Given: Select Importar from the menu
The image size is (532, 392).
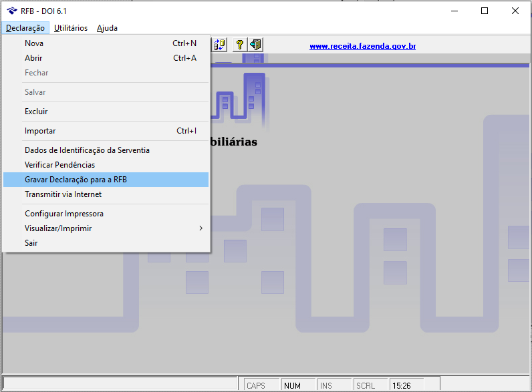Looking at the screenshot, I should click(40, 131).
